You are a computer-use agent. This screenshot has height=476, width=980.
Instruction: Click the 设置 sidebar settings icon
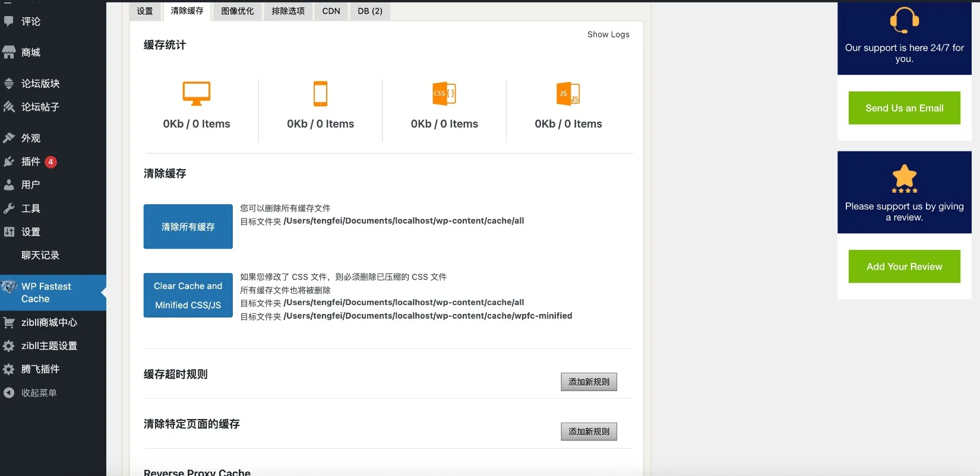pyautogui.click(x=9, y=232)
